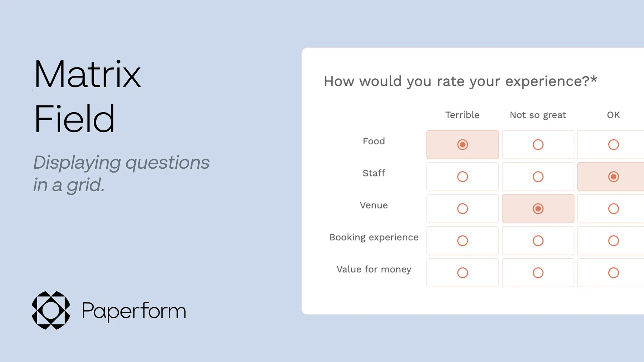Select OK rating for Staff
This screenshot has width=644, height=362.
pyautogui.click(x=613, y=177)
